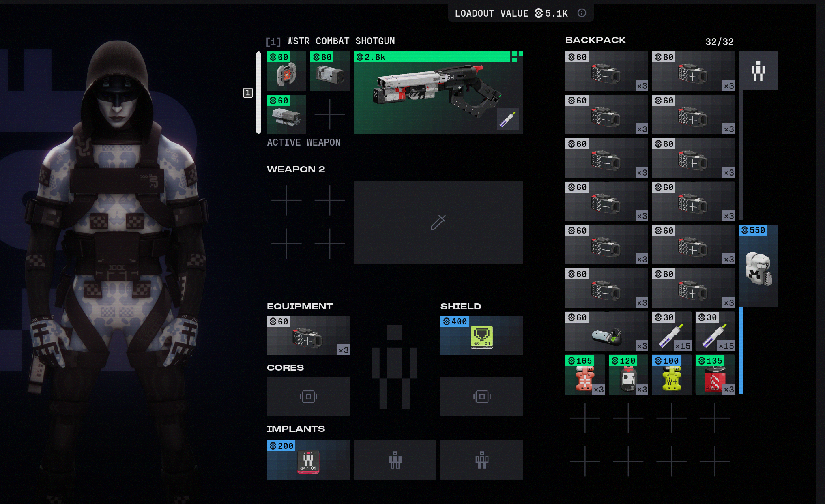Open the empty fourth weapon mod slot
The image size is (825, 504).
[329, 115]
